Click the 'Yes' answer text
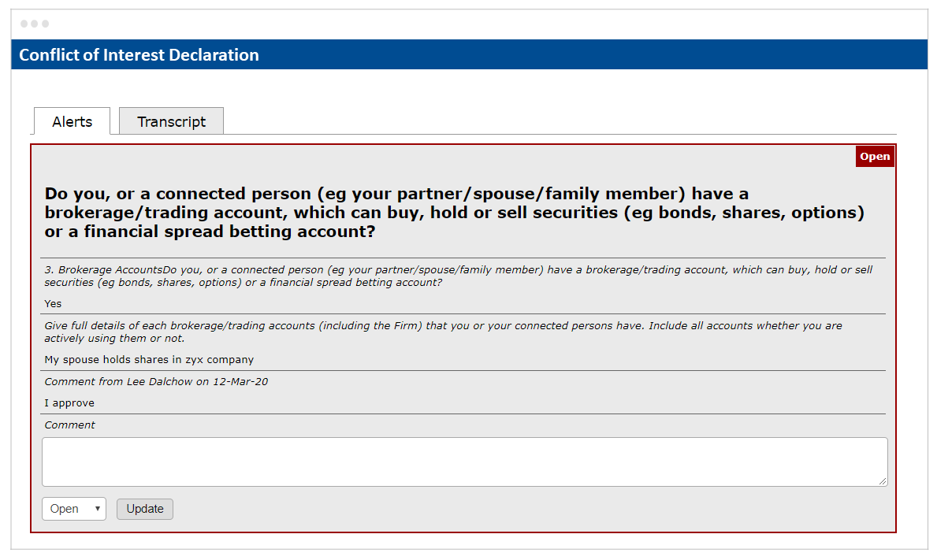The width and height of the screenshot is (937, 560). (53, 304)
